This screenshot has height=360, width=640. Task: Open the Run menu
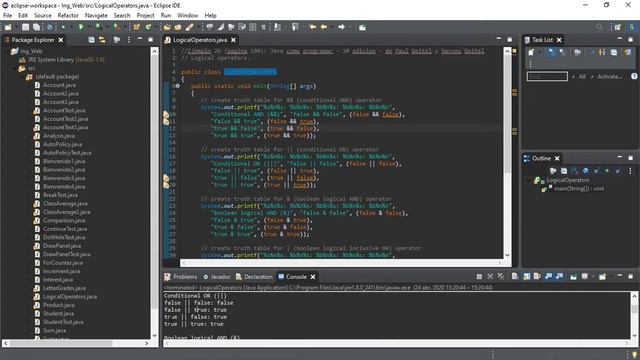coord(165,15)
